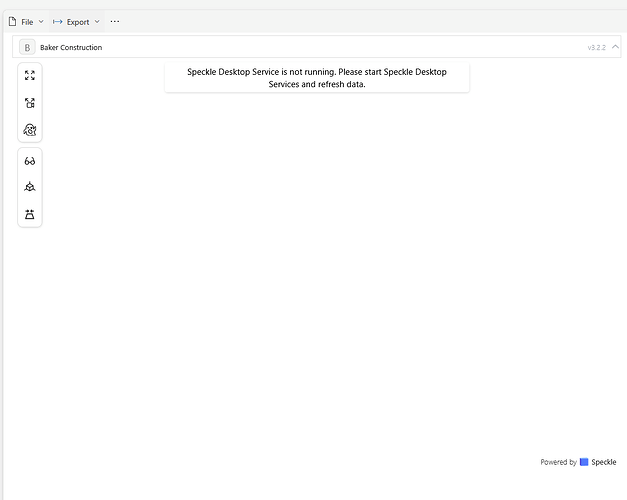
Task: Open the Export menu
Action: [77, 22]
